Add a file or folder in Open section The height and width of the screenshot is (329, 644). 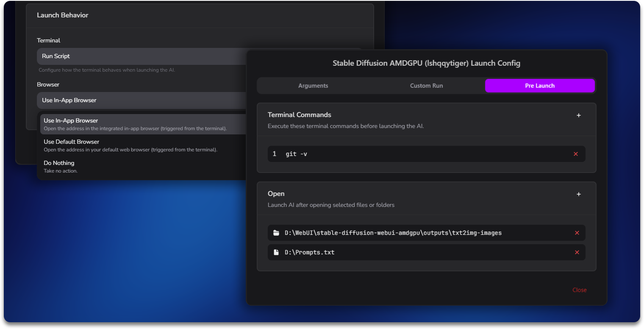pos(579,194)
